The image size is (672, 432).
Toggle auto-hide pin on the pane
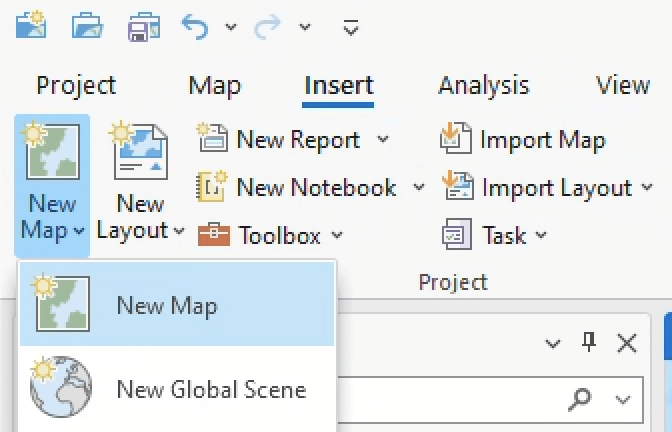[x=589, y=343]
